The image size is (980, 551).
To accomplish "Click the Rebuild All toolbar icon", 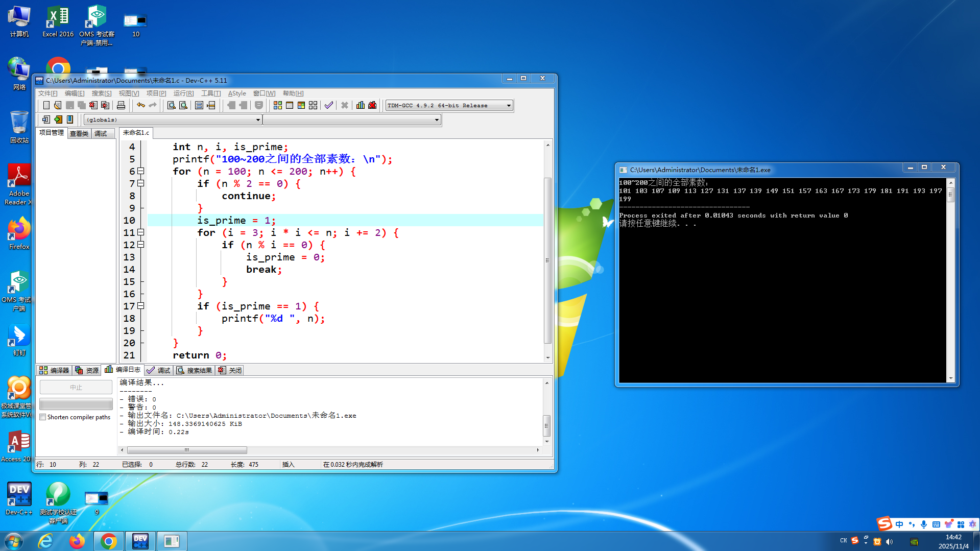I will pos(313,105).
